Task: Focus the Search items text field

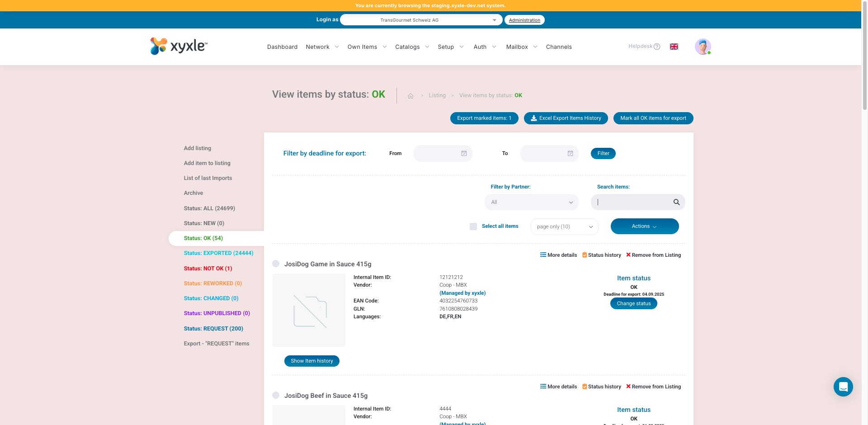Action: click(x=638, y=202)
